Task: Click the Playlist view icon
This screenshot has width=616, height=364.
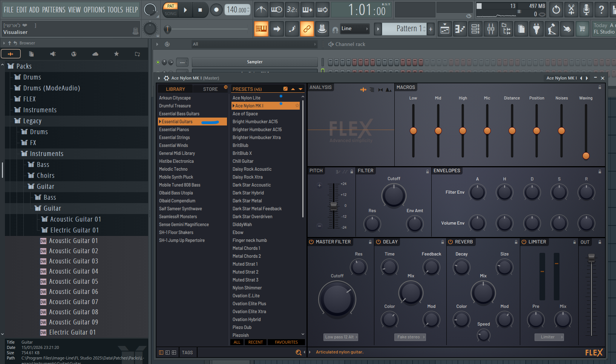Action: pos(445,29)
